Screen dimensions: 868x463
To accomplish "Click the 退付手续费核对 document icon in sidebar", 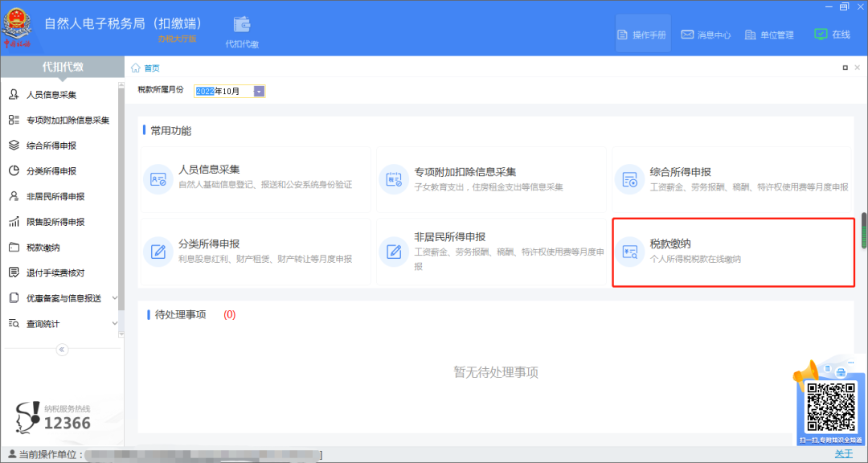I will pos(14,272).
